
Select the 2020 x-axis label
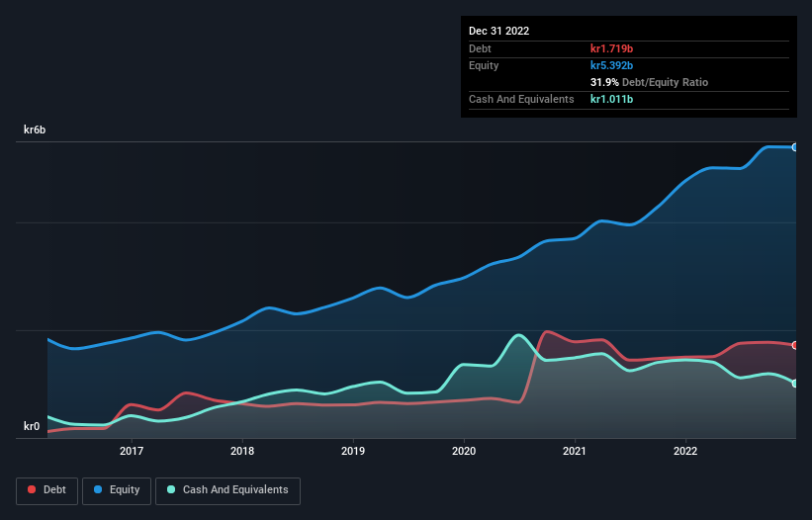pyautogui.click(x=464, y=451)
